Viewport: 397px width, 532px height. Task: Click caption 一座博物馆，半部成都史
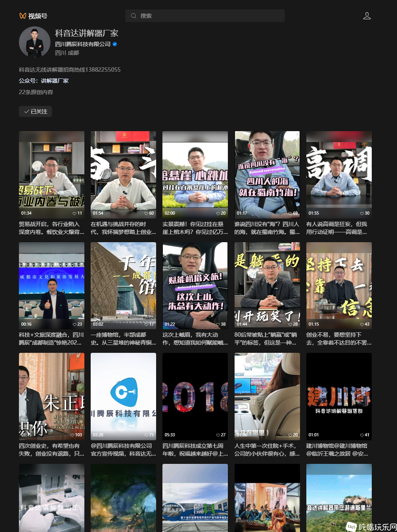coord(123,339)
